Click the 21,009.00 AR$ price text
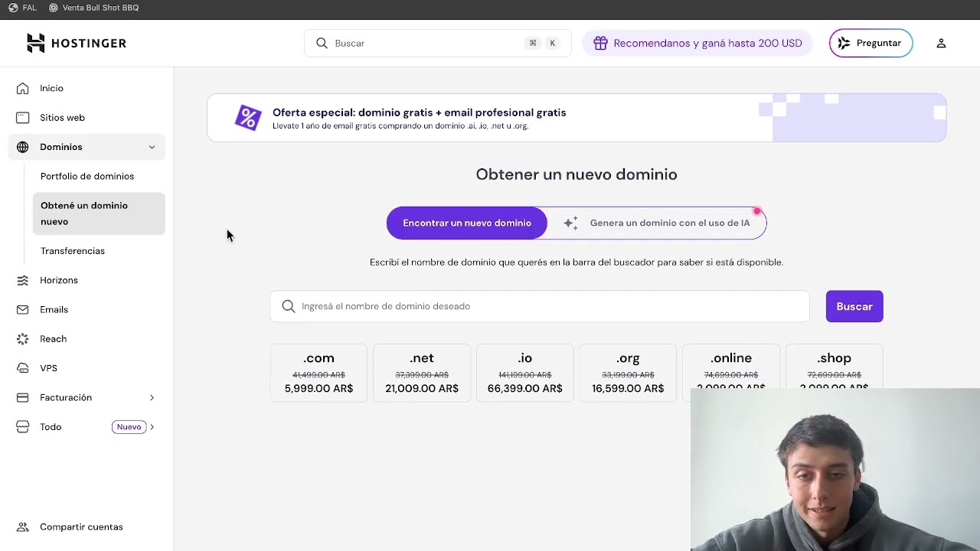980x551 pixels. (x=422, y=389)
